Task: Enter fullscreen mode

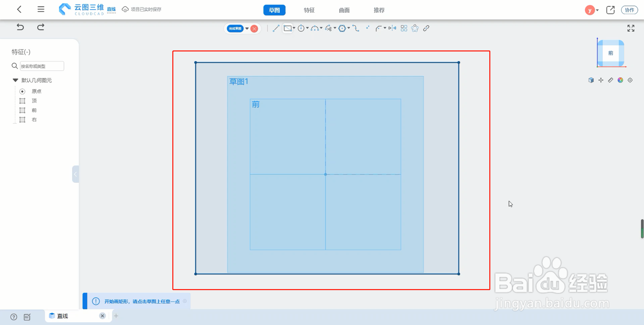Action: pos(631,28)
